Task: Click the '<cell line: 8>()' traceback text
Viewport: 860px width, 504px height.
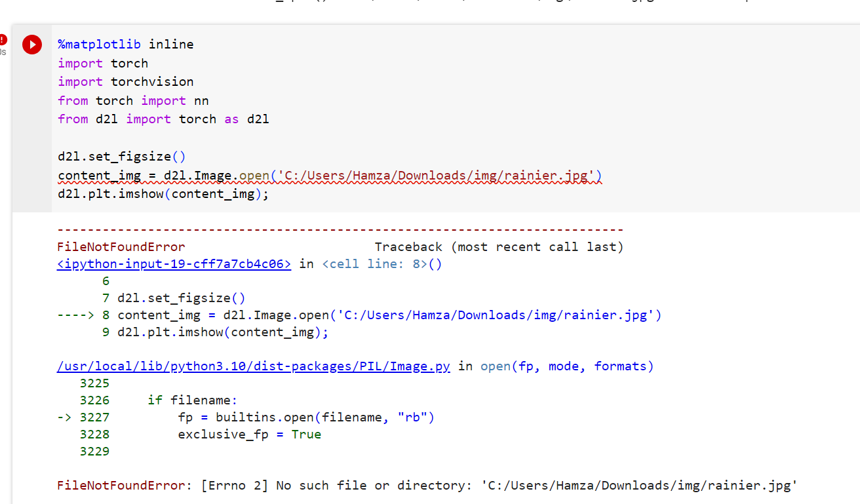Action: pyautogui.click(x=382, y=264)
